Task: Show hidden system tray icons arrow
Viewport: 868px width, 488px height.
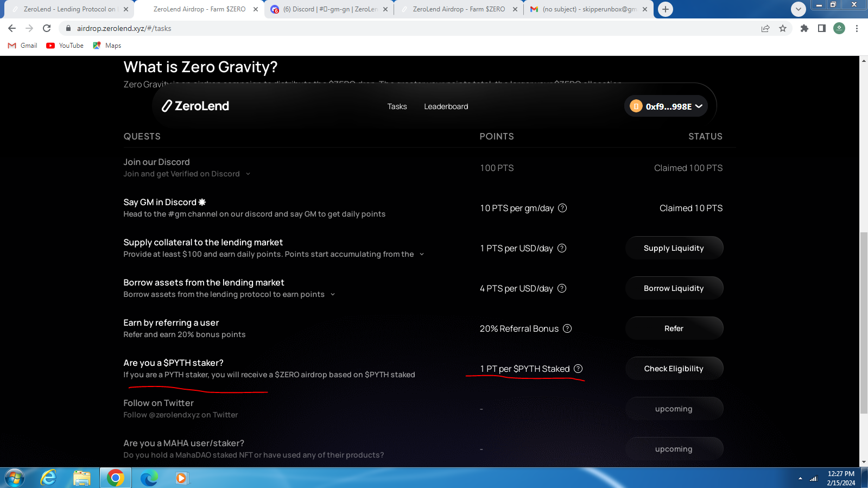Action: click(800, 478)
